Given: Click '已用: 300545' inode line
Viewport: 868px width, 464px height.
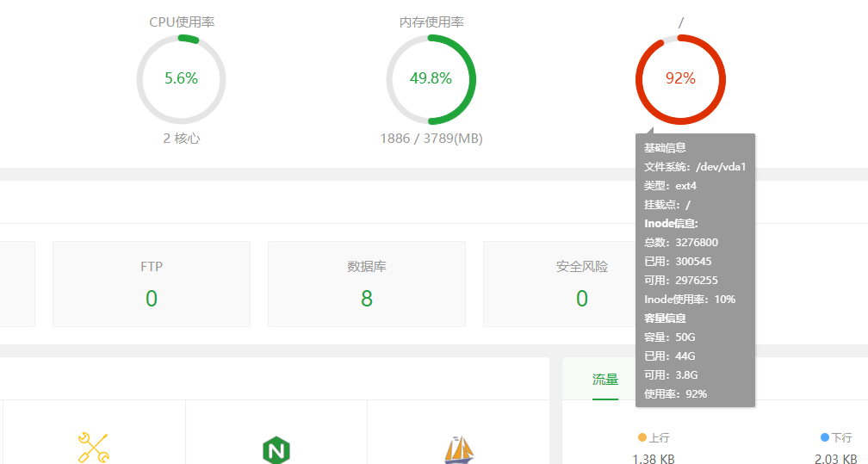Looking at the screenshot, I should point(679,262).
